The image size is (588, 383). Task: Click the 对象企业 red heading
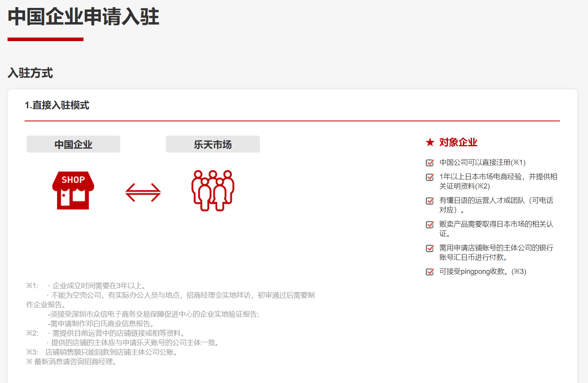coord(458,142)
